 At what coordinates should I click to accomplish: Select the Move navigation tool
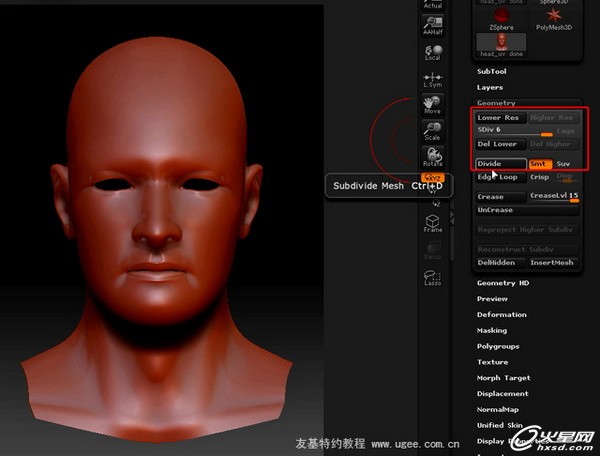pos(432,105)
